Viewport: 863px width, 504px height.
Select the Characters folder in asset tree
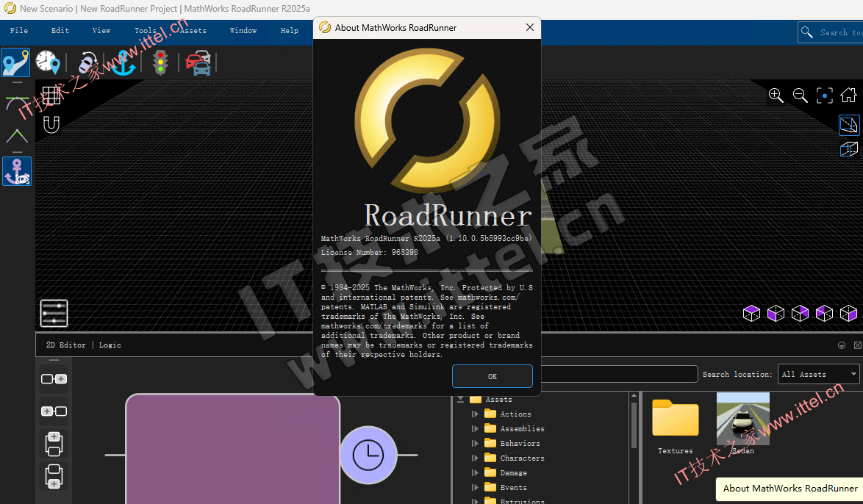[x=523, y=458]
